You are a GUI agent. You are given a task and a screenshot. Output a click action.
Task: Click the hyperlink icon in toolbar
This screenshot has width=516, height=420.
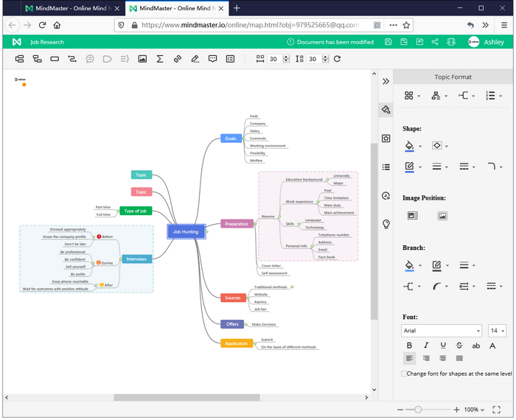pyautogui.click(x=177, y=59)
